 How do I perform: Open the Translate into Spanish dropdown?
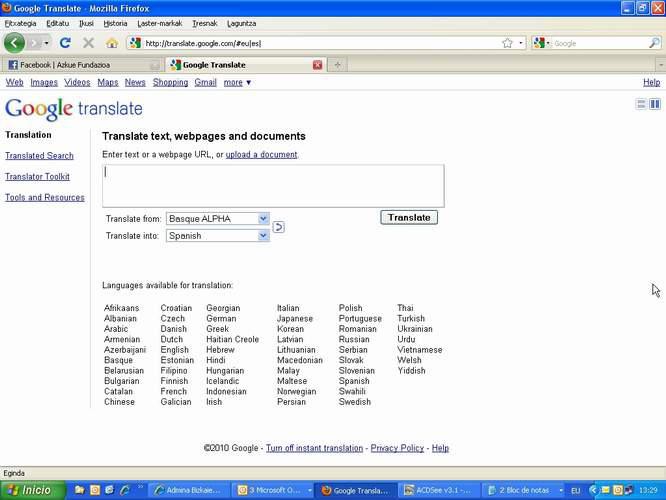click(217, 236)
